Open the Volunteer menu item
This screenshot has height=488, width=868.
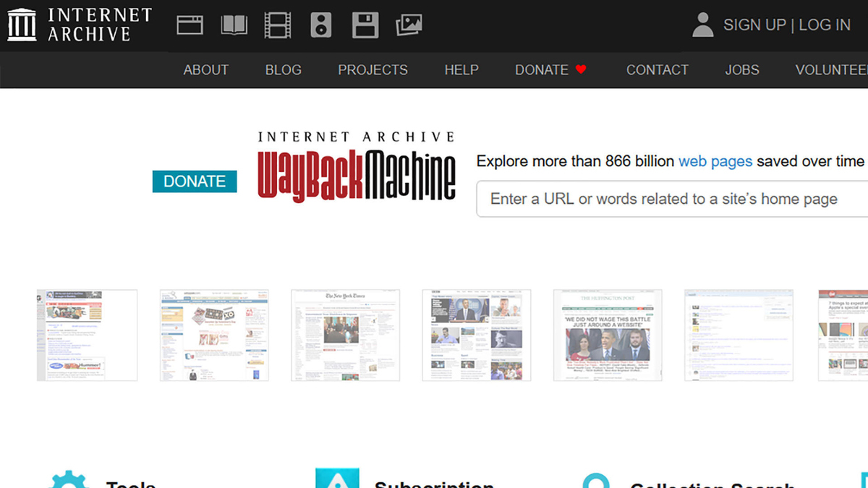click(831, 70)
